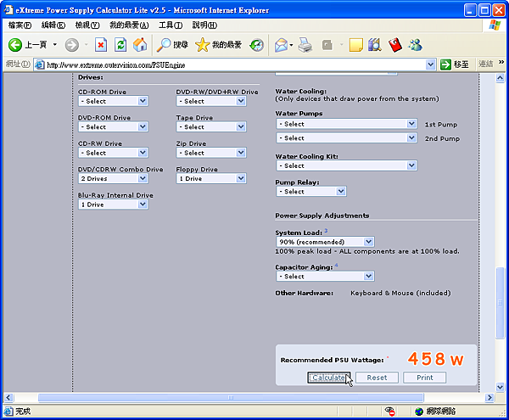Click the Stop loading icon
This screenshot has height=420, width=509.
click(x=101, y=44)
